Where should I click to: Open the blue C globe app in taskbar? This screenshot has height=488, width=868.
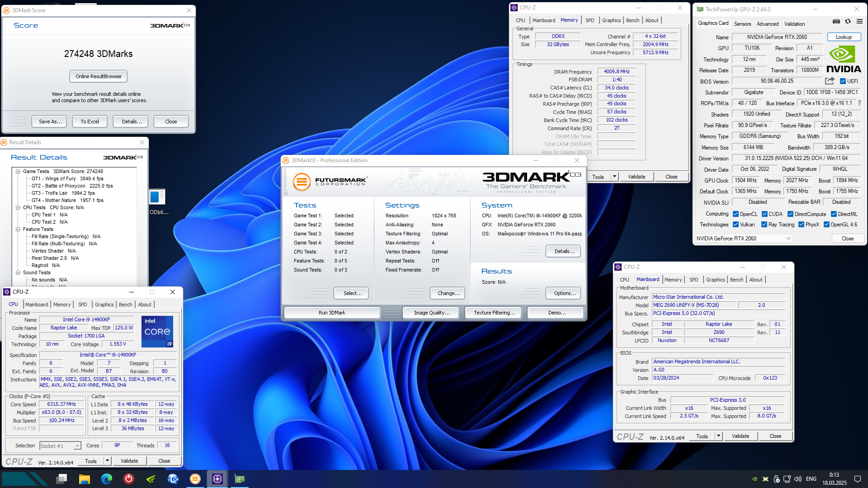click(x=173, y=479)
